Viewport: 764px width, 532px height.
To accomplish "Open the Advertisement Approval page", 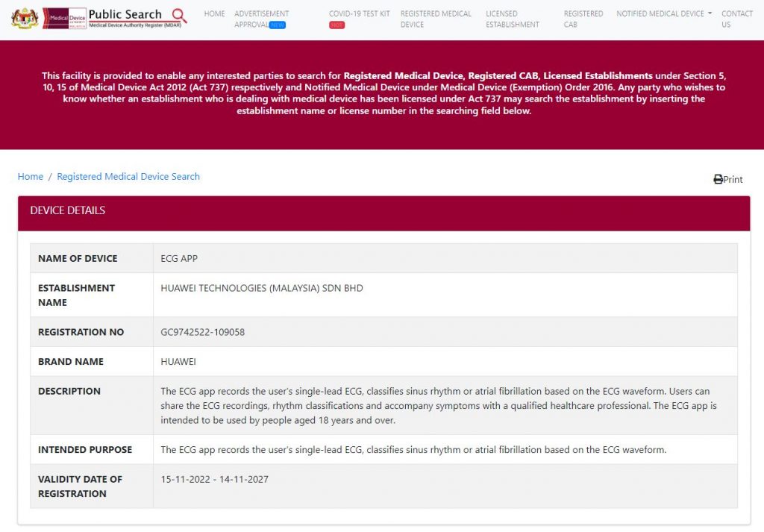I will click(261, 14).
